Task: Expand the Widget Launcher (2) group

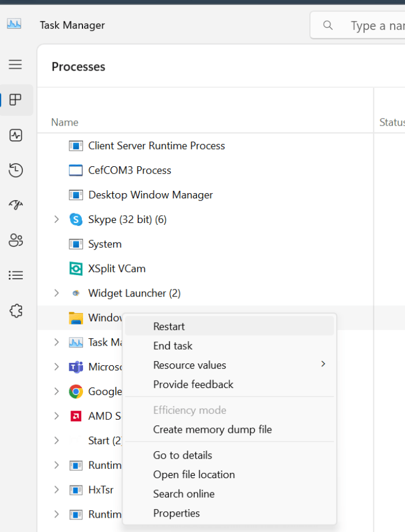Action: [57, 293]
